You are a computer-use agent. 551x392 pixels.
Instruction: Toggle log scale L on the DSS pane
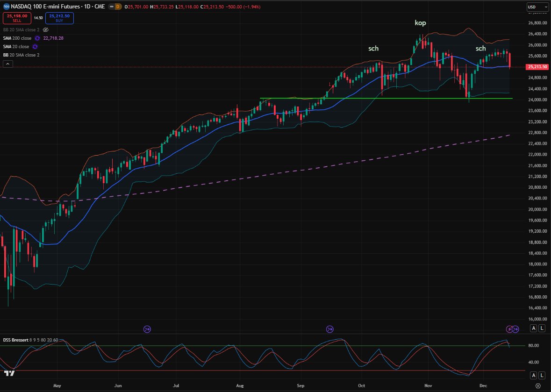[542, 376]
